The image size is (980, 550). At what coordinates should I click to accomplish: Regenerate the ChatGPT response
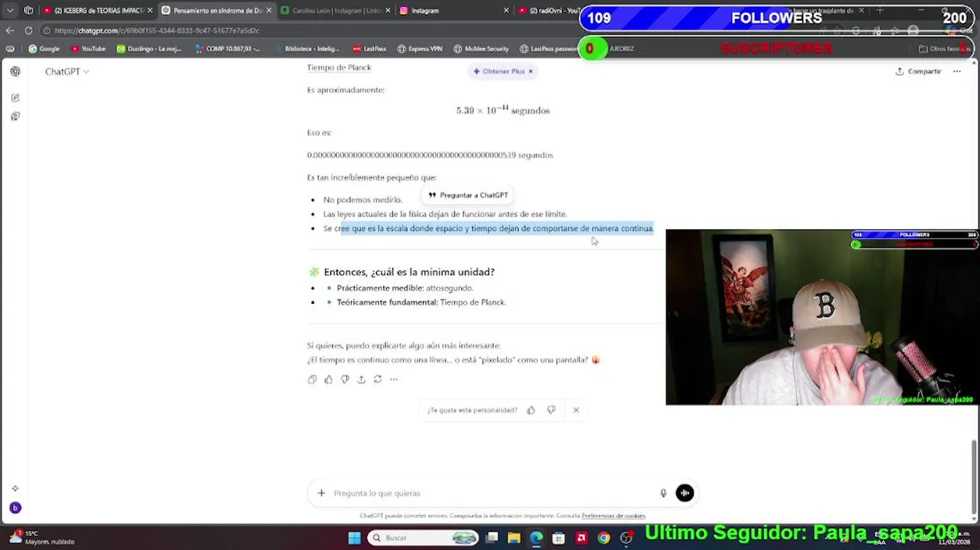(377, 380)
